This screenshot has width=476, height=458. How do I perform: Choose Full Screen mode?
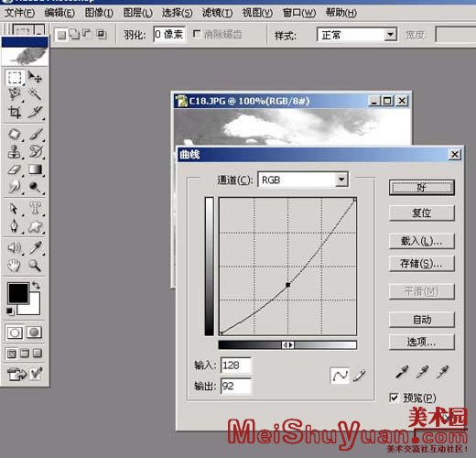click(x=38, y=354)
